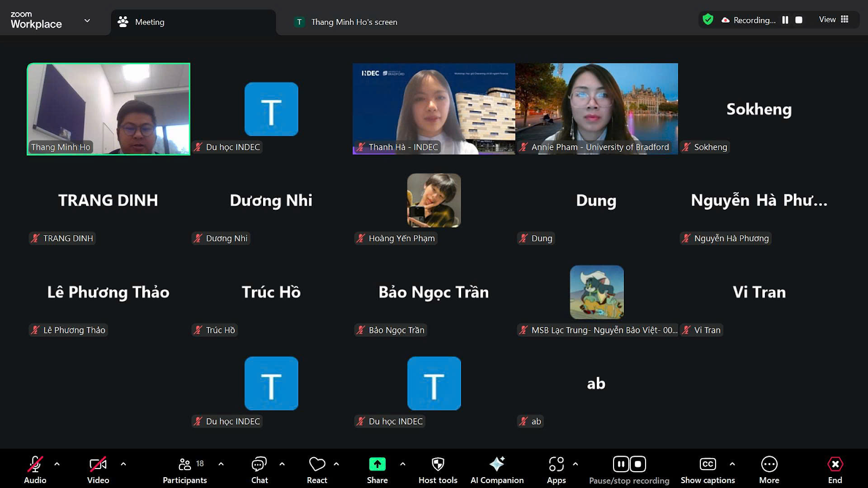Open Zoom Workplace dropdown chevron
This screenshot has height=488, width=868.
[87, 21]
